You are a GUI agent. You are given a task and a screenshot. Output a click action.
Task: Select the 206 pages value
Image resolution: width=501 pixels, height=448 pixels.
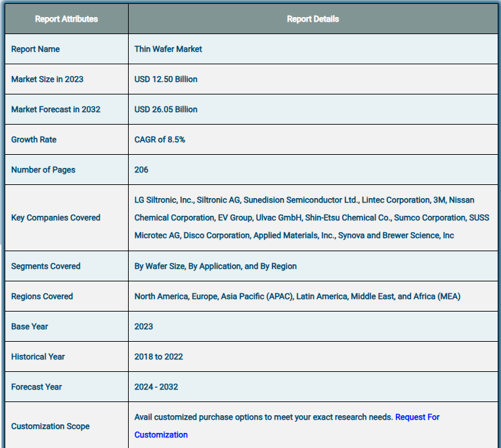pyautogui.click(x=141, y=170)
